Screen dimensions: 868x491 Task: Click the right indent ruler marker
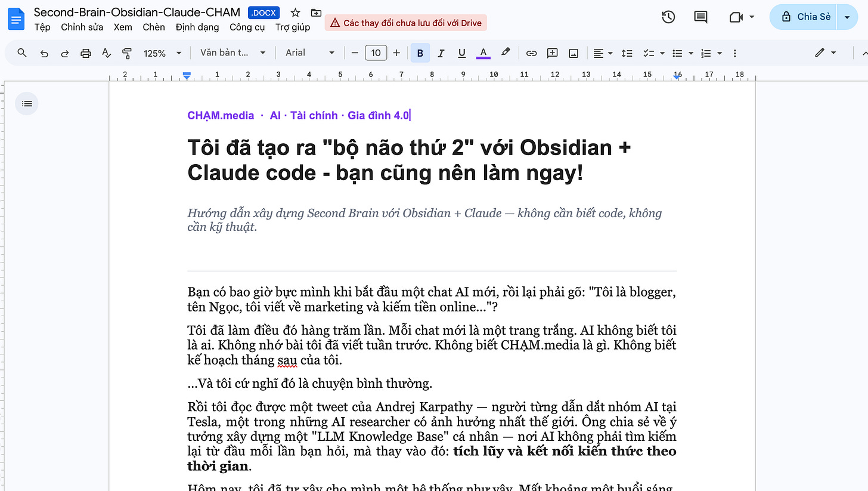click(x=677, y=76)
